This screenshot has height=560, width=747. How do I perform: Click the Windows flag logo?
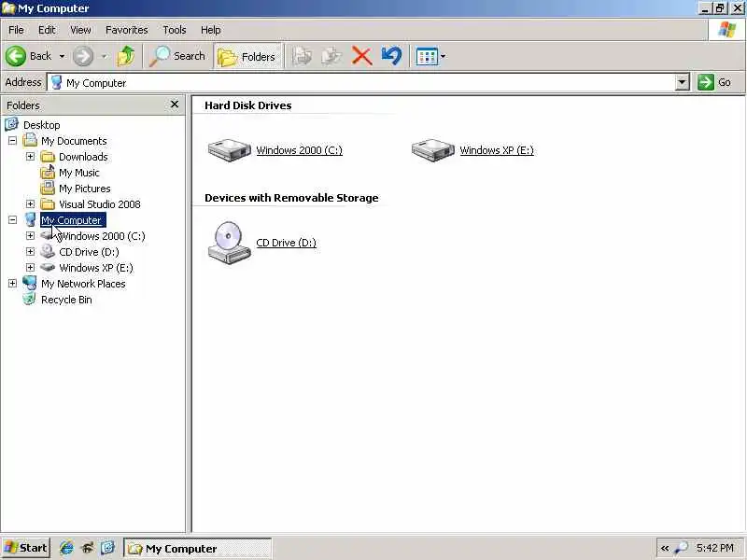[x=727, y=30]
